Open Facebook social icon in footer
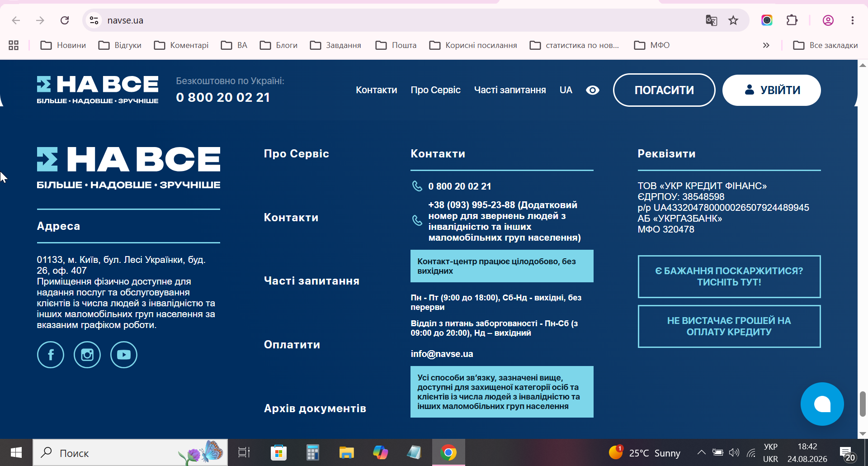Screen dimensions: 868x466 tap(51, 355)
